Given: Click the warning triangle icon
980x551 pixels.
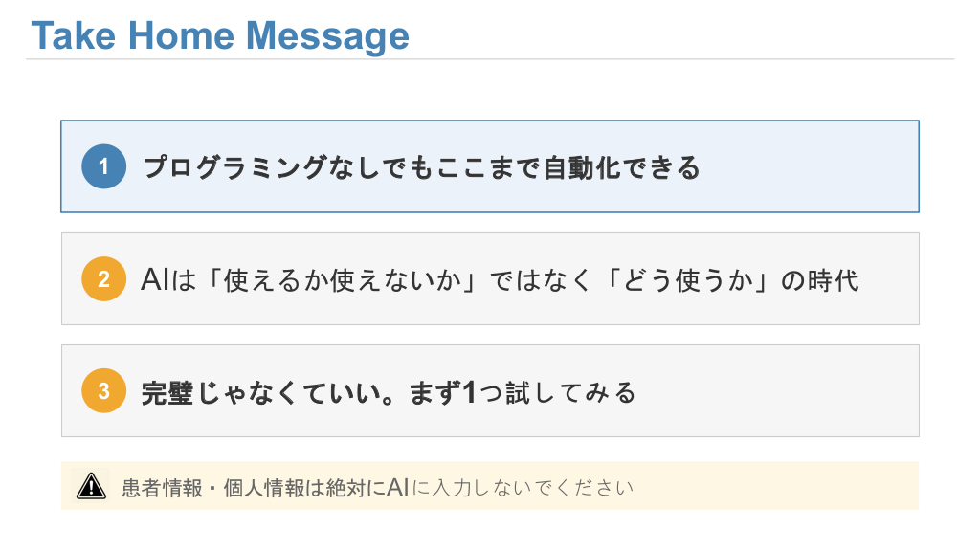Looking at the screenshot, I should tap(91, 486).
